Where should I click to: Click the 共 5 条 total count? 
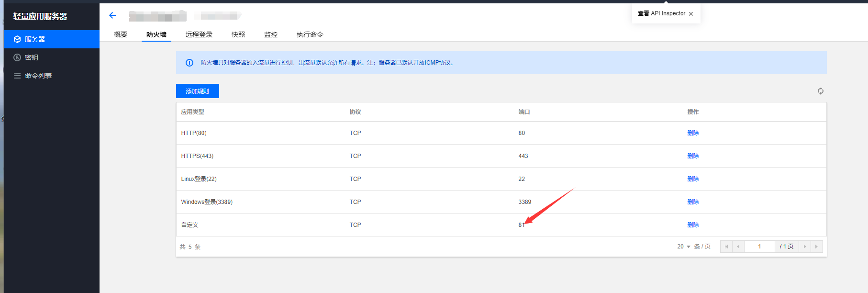(190, 247)
